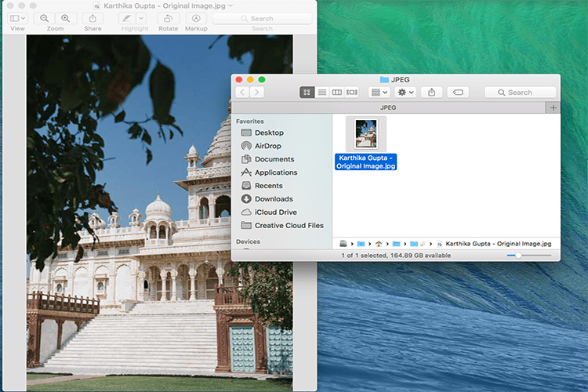Click the Share icon in Preview toolbar
Screen dimensions: 588x392
tap(93, 18)
